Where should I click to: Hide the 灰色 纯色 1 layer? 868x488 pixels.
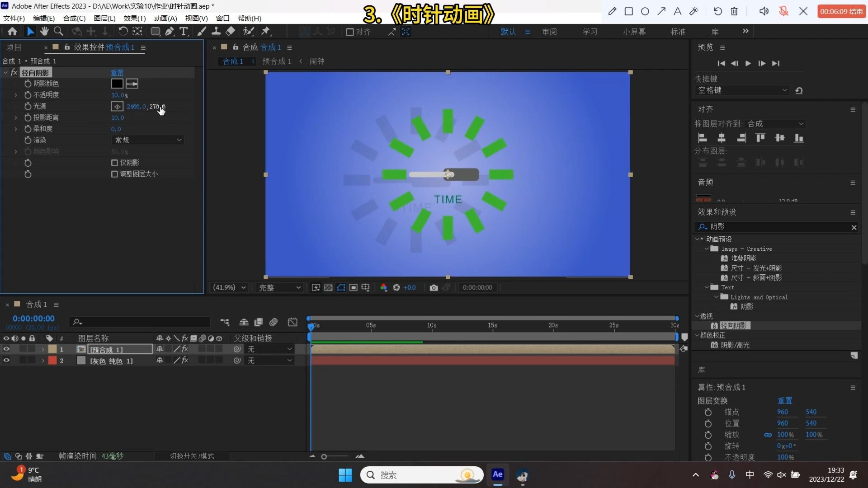(6, 360)
